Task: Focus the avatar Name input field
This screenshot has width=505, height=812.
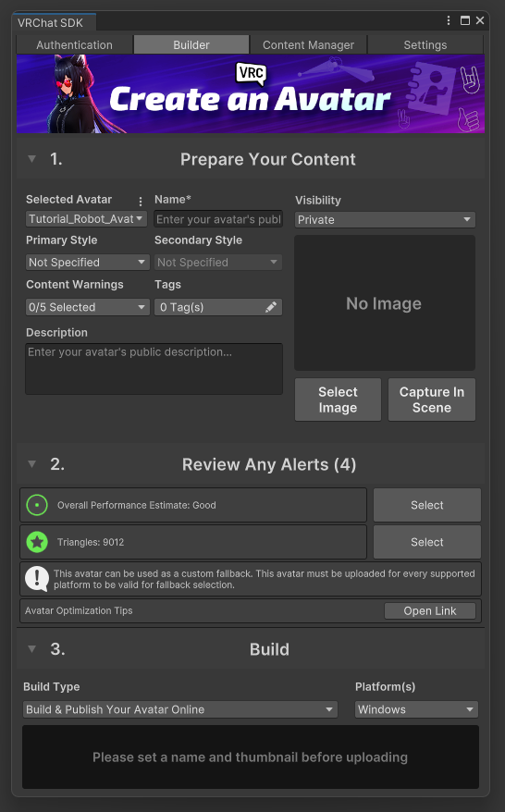Action: click(218, 219)
